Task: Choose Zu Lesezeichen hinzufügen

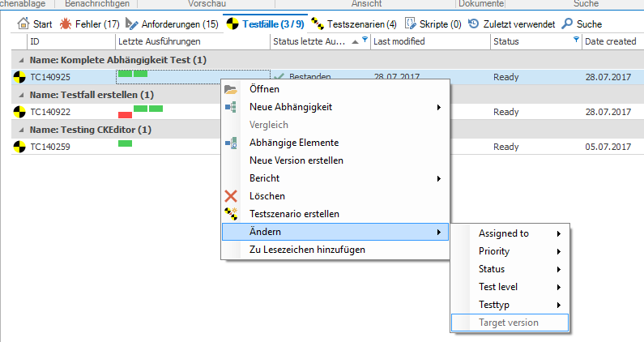Action: [307, 250]
